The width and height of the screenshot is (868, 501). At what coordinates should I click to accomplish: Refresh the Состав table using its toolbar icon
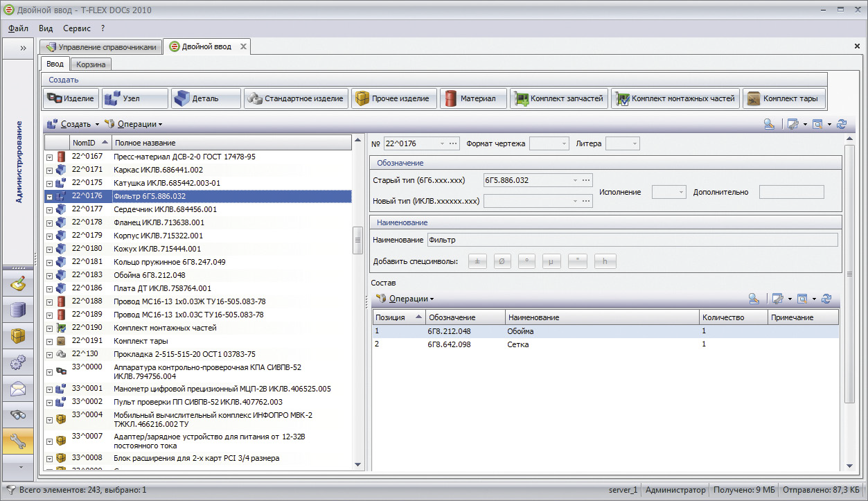[826, 299]
